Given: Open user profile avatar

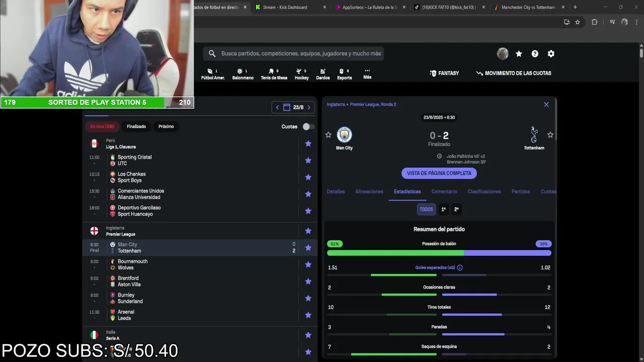Looking at the screenshot, I should [x=503, y=54].
